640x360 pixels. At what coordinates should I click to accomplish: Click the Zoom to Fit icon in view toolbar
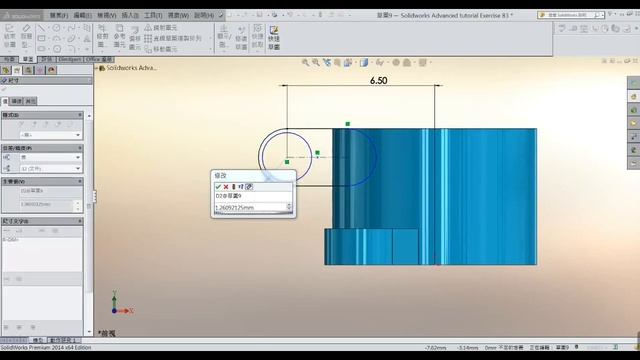point(305,62)
